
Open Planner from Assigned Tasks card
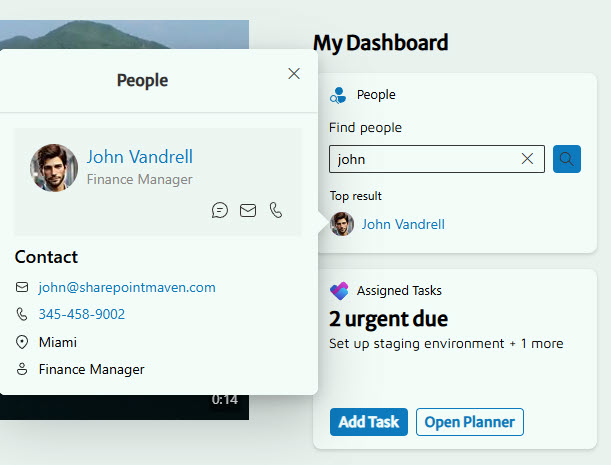(469, 422)
